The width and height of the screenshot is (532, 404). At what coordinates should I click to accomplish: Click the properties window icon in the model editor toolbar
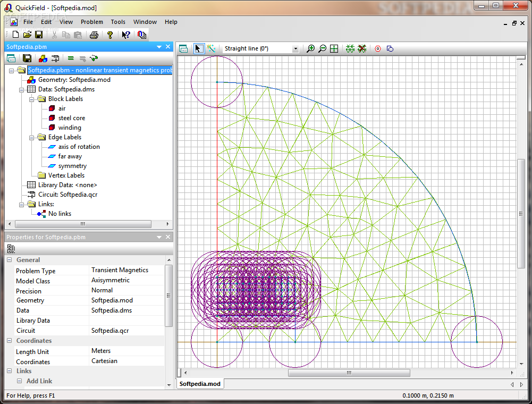pyautogui.click(x=183, y=49)
